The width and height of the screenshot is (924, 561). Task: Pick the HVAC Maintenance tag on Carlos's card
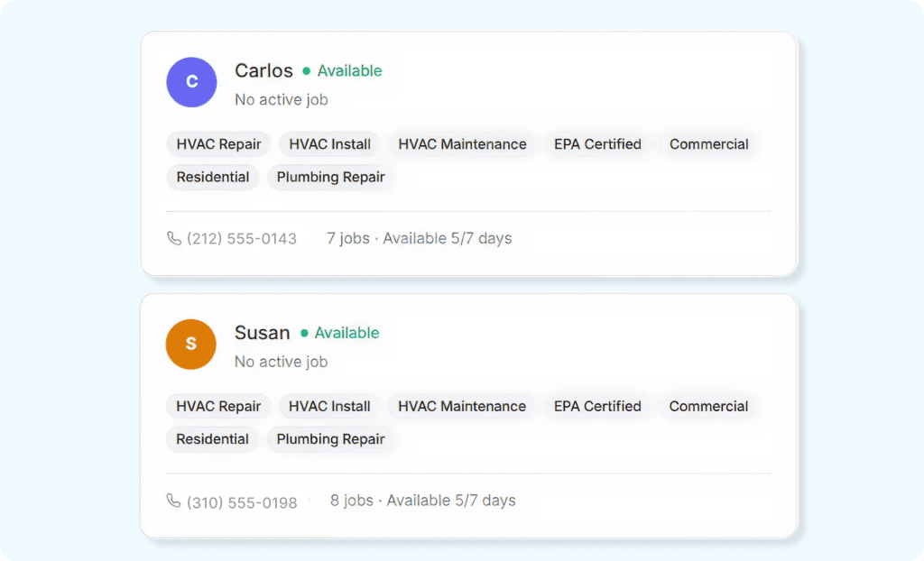(462, 144)
